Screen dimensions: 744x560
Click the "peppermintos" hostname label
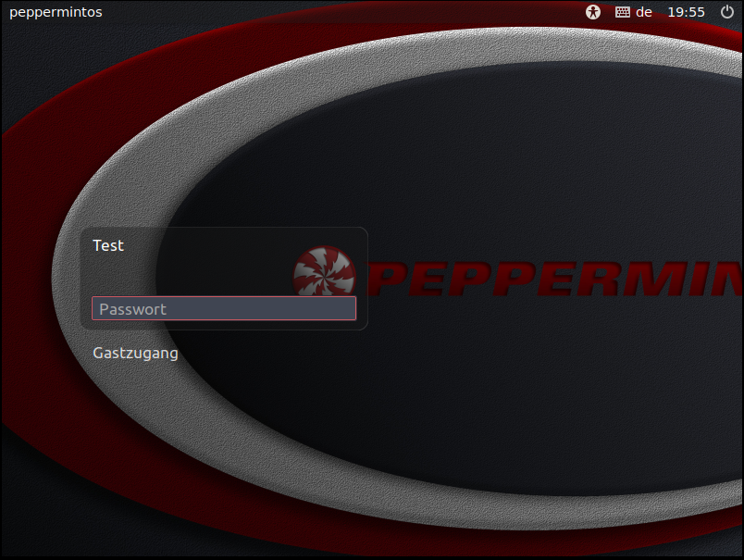click(56, 12)
